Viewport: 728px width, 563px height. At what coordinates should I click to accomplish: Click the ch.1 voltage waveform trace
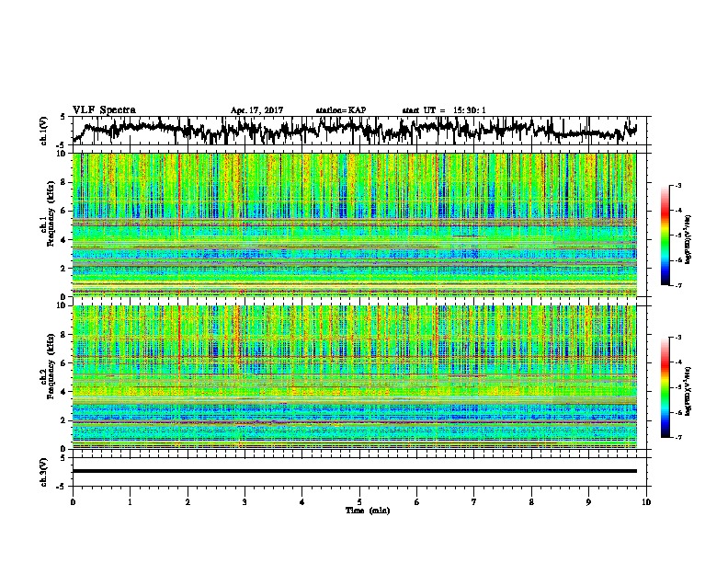point(355,130)
